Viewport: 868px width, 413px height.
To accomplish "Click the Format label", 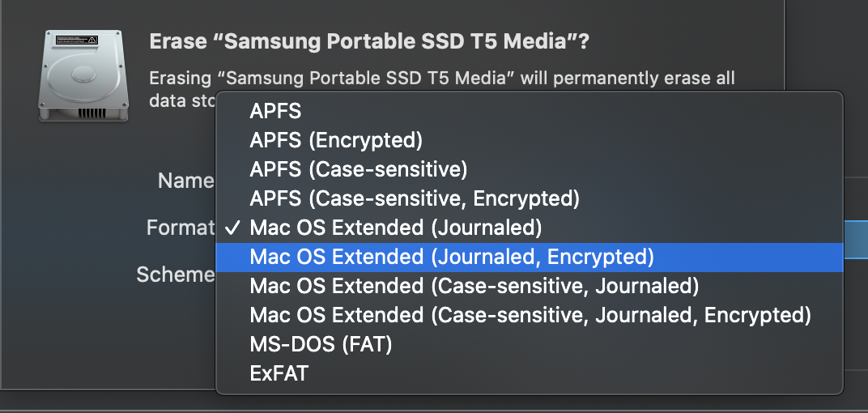I will point(181,228).
